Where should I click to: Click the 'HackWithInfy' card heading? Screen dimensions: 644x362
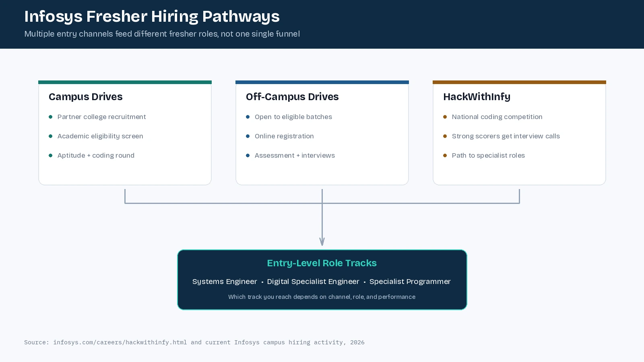click(x=477, y=97)
